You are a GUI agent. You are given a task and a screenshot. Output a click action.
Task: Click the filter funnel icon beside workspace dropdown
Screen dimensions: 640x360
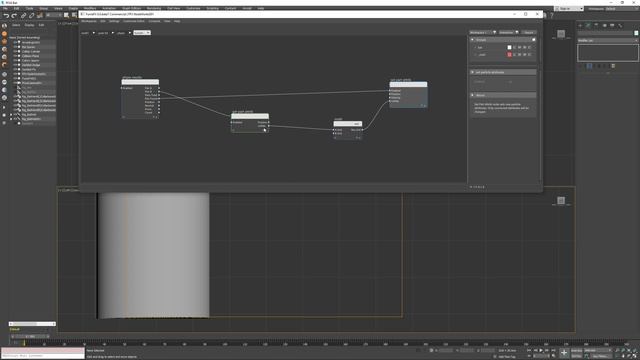(x=494, y=32)
